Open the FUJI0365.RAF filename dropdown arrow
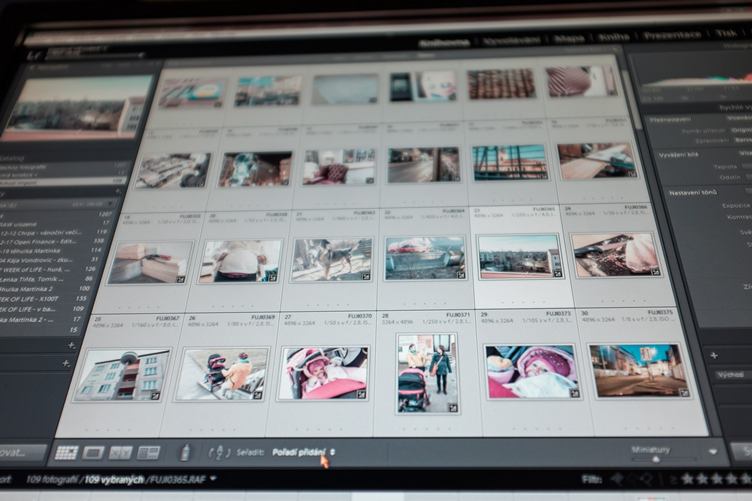This screenshot has width=752, height=501. click(213, 478)
